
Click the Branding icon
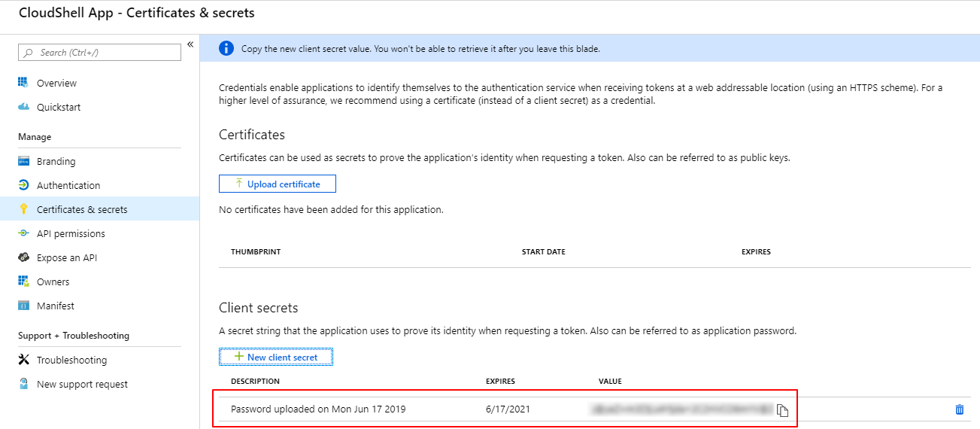pyautogui.click(x=23, y=161)
